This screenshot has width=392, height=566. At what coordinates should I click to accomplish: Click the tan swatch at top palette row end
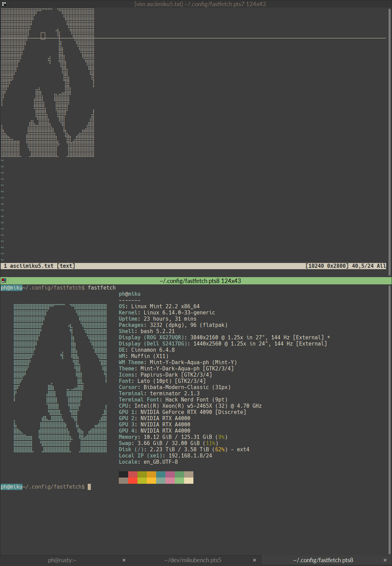pyautogui.click(x=189, y=474)
